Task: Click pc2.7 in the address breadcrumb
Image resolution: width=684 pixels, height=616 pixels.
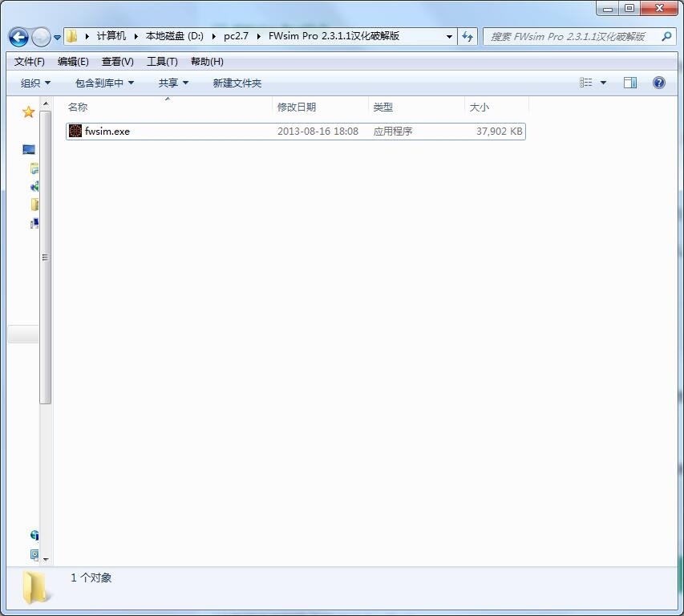Action: (237, 36)
